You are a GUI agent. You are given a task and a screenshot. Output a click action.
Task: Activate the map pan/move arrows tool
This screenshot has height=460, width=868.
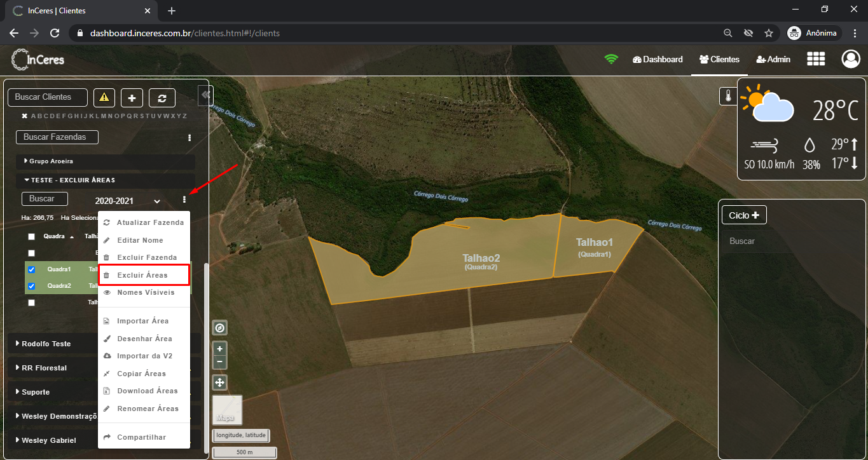219,382
